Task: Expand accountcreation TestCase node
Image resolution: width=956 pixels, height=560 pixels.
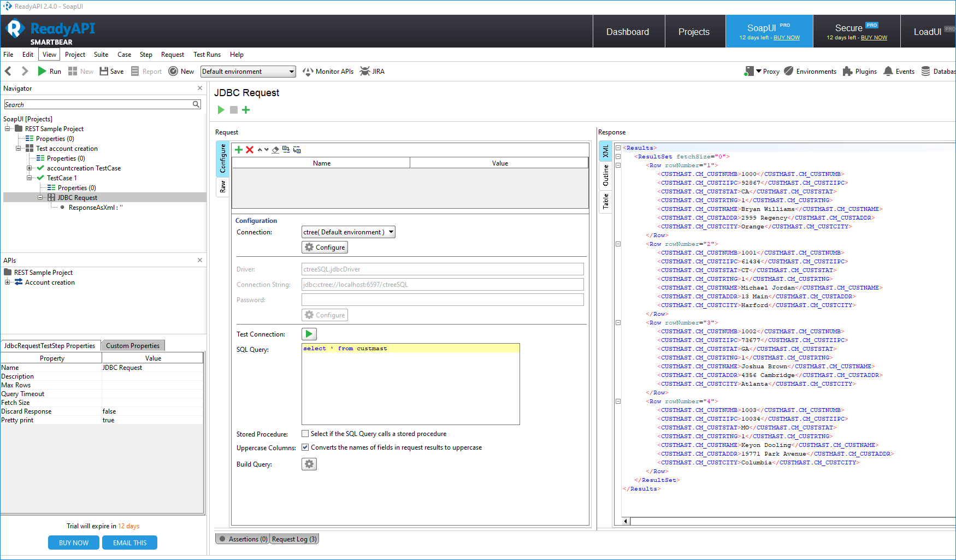Action: pos(29,168)
